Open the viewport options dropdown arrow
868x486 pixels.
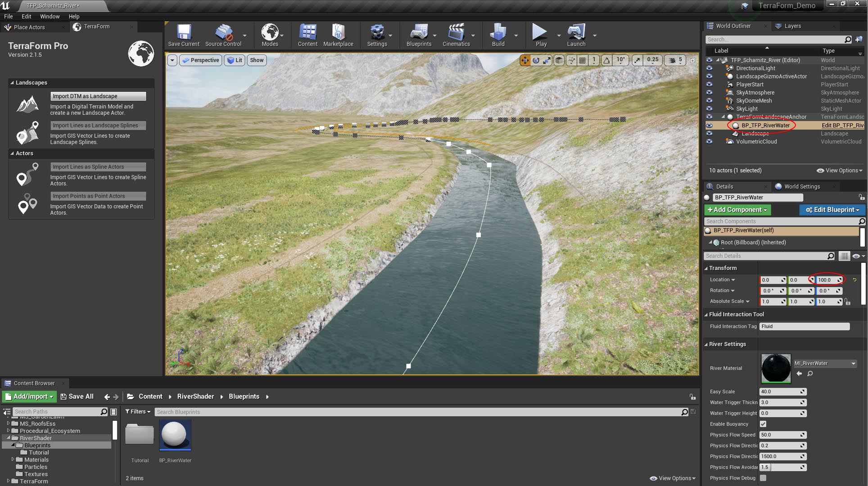(x=172, y=60)
